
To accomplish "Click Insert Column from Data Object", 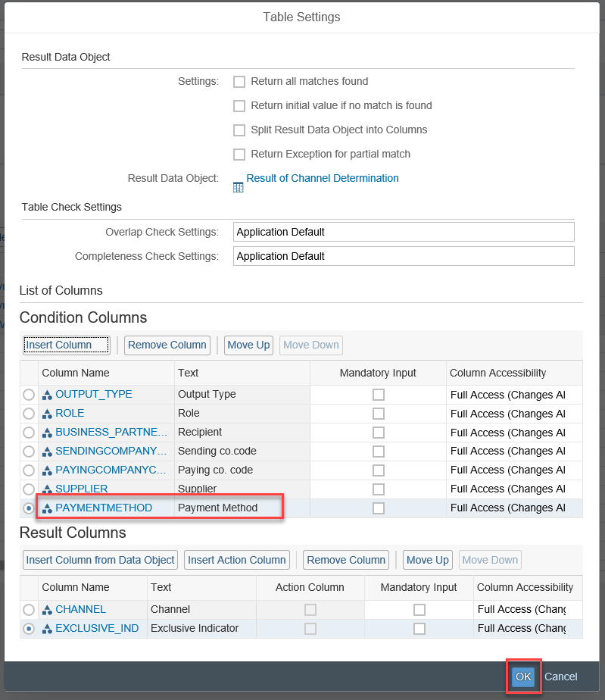I will tap(101, 560).
